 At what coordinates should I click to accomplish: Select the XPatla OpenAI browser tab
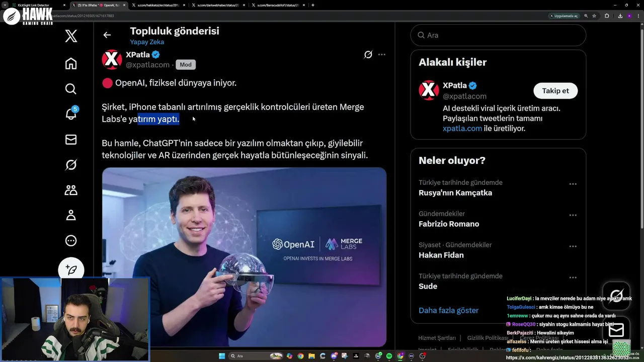click(x=98, y=5)
